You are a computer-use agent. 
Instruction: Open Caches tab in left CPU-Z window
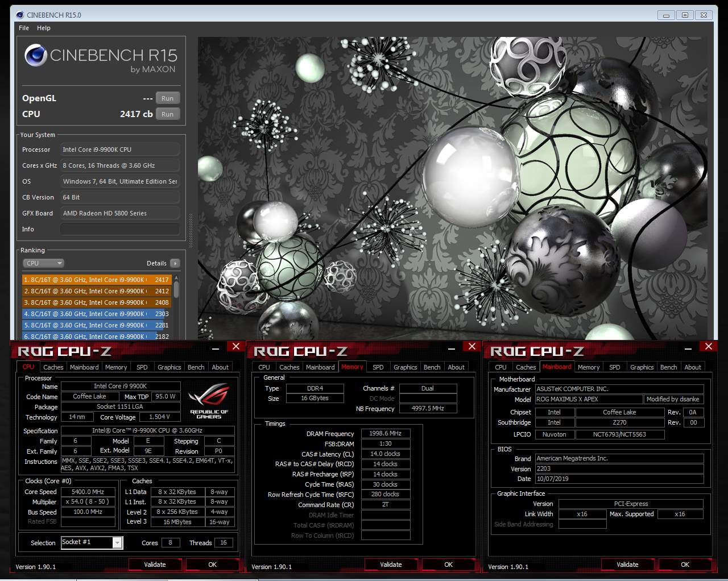[x=53, y=367]
